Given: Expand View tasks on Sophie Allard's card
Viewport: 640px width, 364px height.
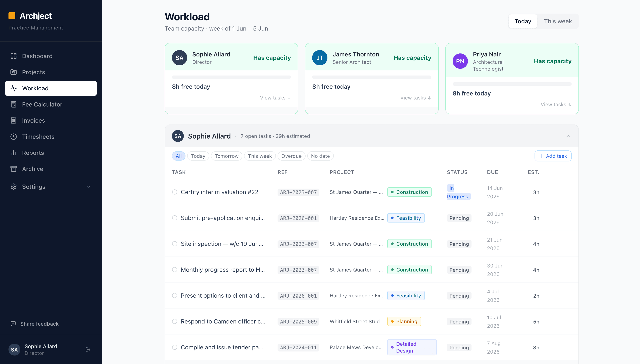Looking at the screenshot, I should (x=275, y=98).
